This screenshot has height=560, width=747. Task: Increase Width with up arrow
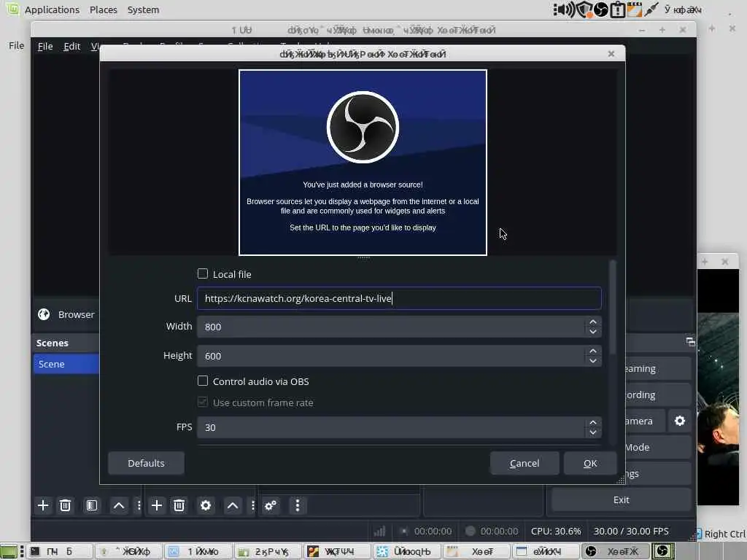(592, 322)
